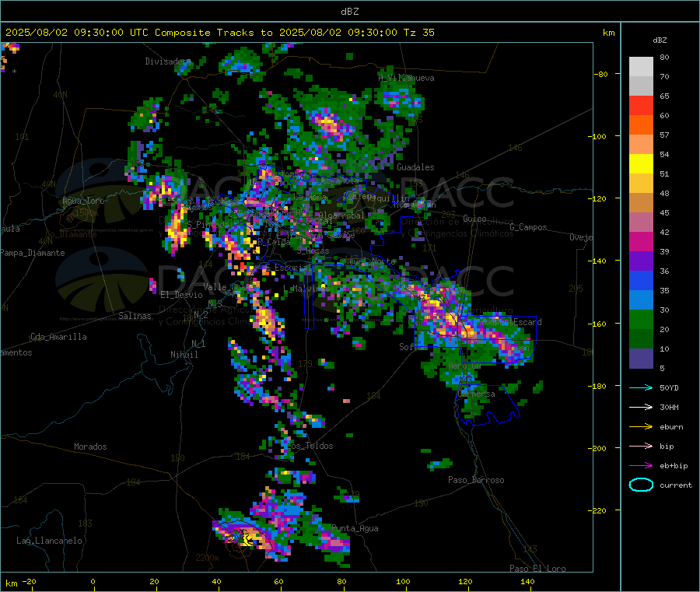Click the yellow eburn arrow legend icon
Viewport: 700px width, 592px height.
coord(641,427)
